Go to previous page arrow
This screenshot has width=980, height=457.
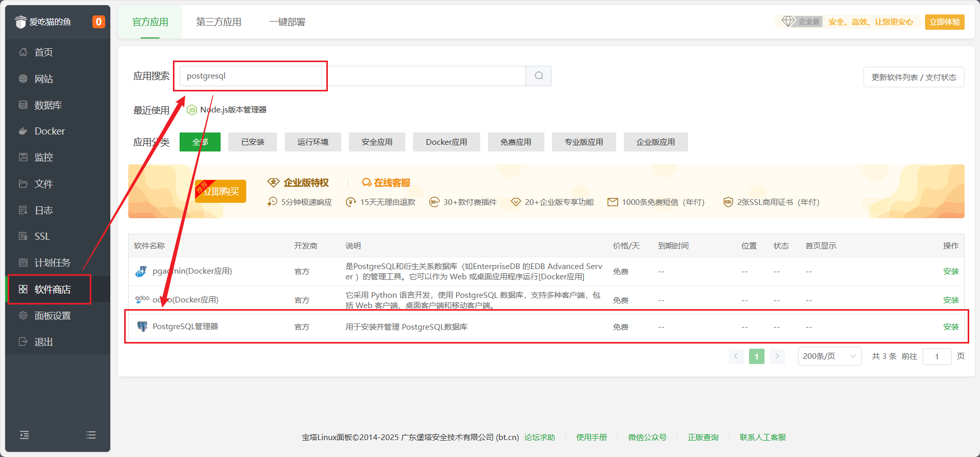(x=736, y=356)
